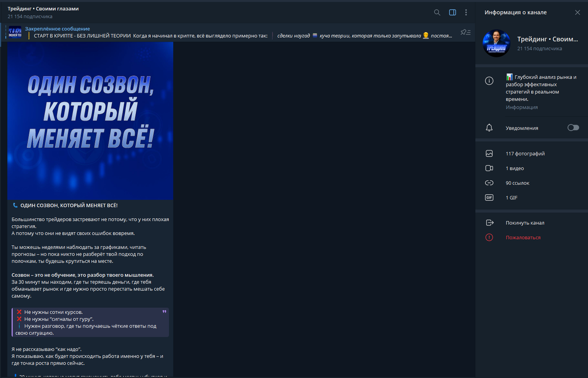Click channel title 'Трейдинг • Своими глазами' in header
This screenshot has width=588, height=378.
43,9
